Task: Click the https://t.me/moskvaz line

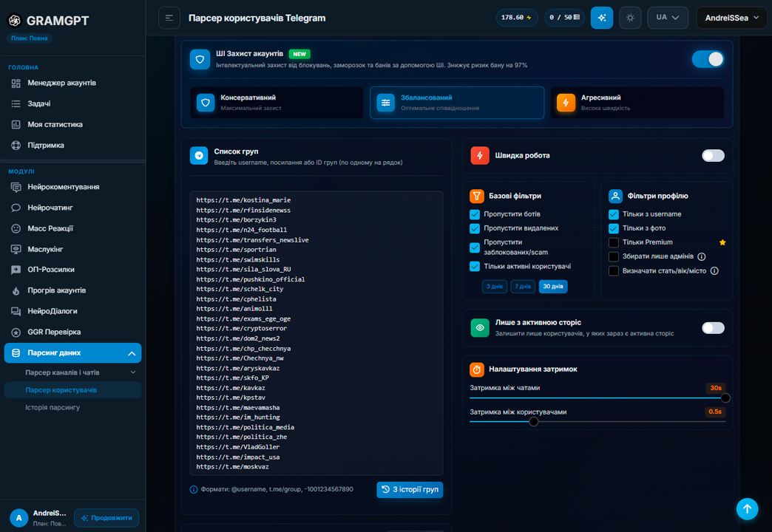Action: coord(232,467)
